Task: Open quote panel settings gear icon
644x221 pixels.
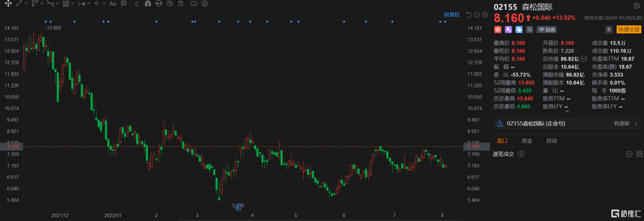Action: pyautogui.click(x=637, y=6)
